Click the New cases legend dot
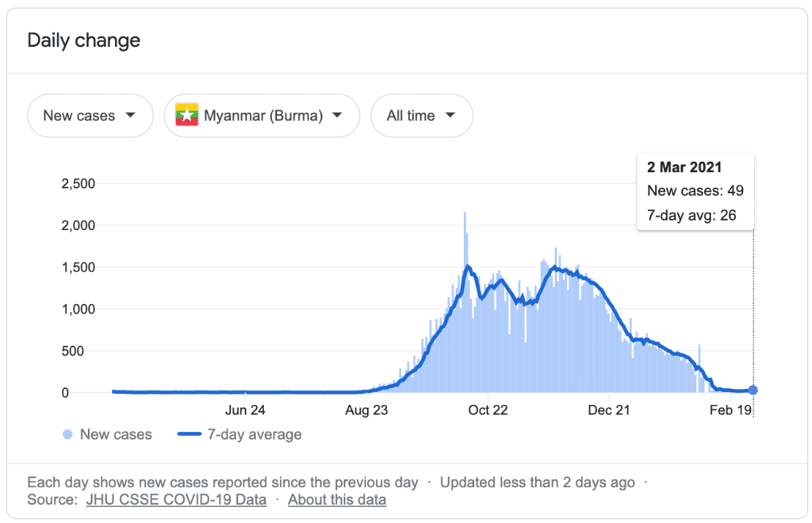The width and height of the screenshot is (812, 523). [x=67, y=434]
